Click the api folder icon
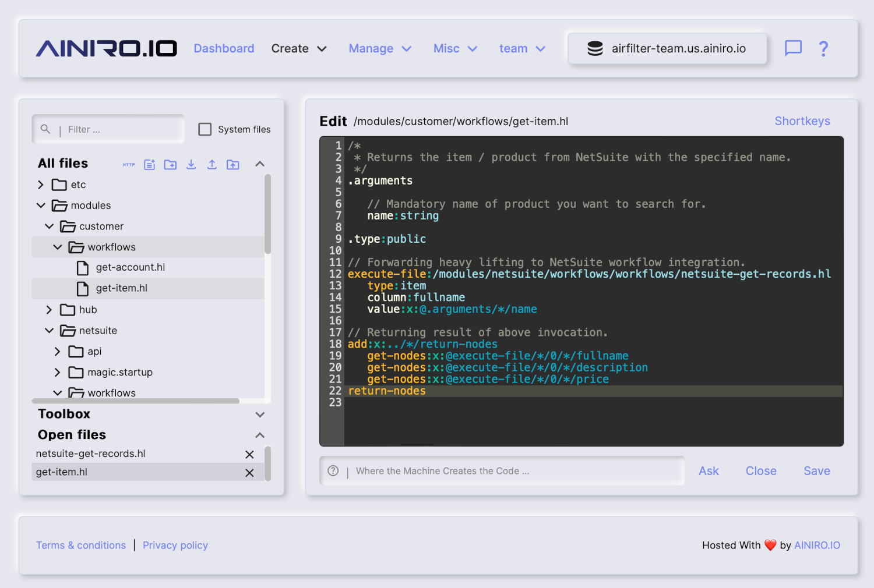 point(76,352)
